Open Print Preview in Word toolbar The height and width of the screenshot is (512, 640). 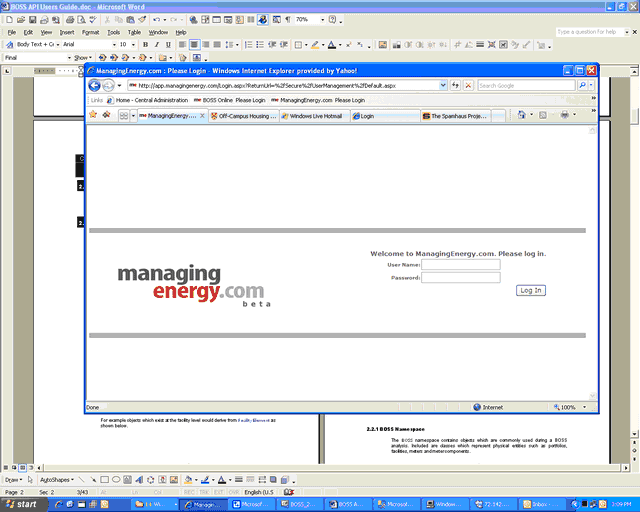click(x=81, y=20)
